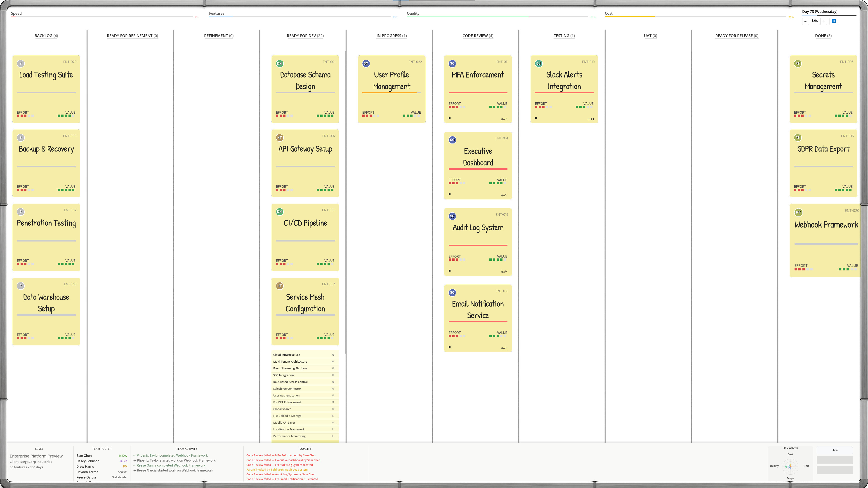Click the DH avatar on CI/CD Pipeline card
Screen dimensions: 868x488
point(279,212)
